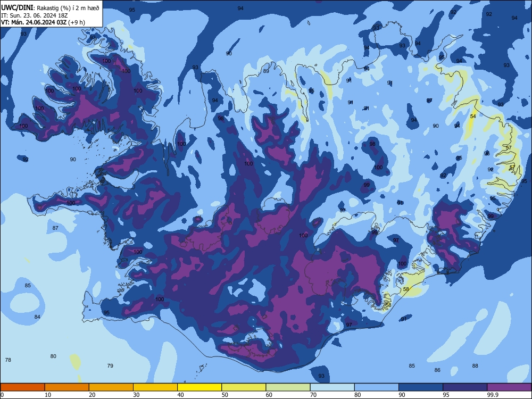Pick the indigo 95–99.9 legend swatch
The width and height of the screenshot is (532, 399).
(x=465, y=387)
